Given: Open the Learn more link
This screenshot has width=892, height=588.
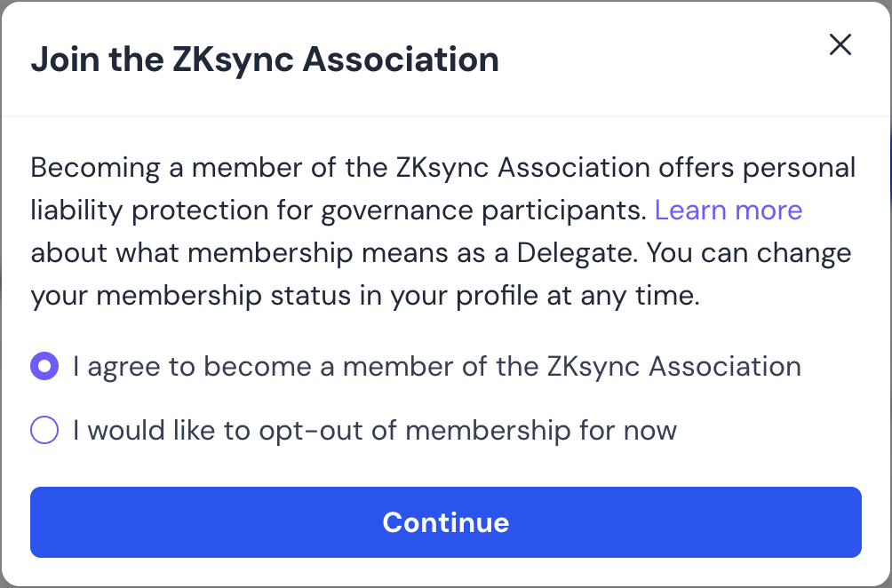Looking at the screenshot, I should tap(729, 210).
